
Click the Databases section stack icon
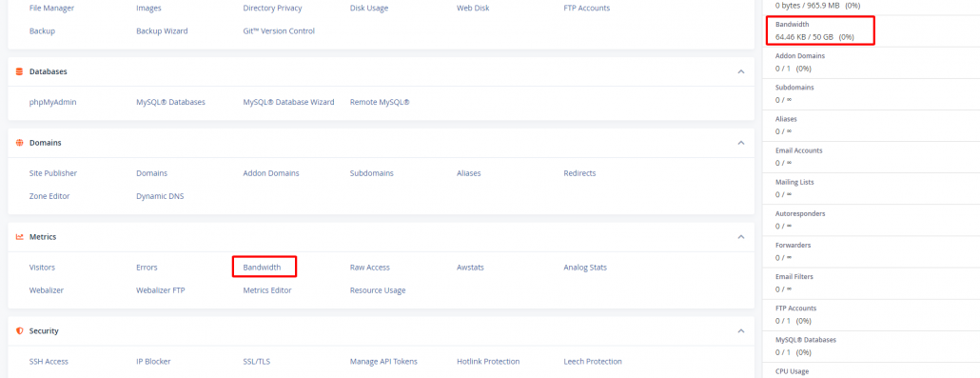coord(19,71)
